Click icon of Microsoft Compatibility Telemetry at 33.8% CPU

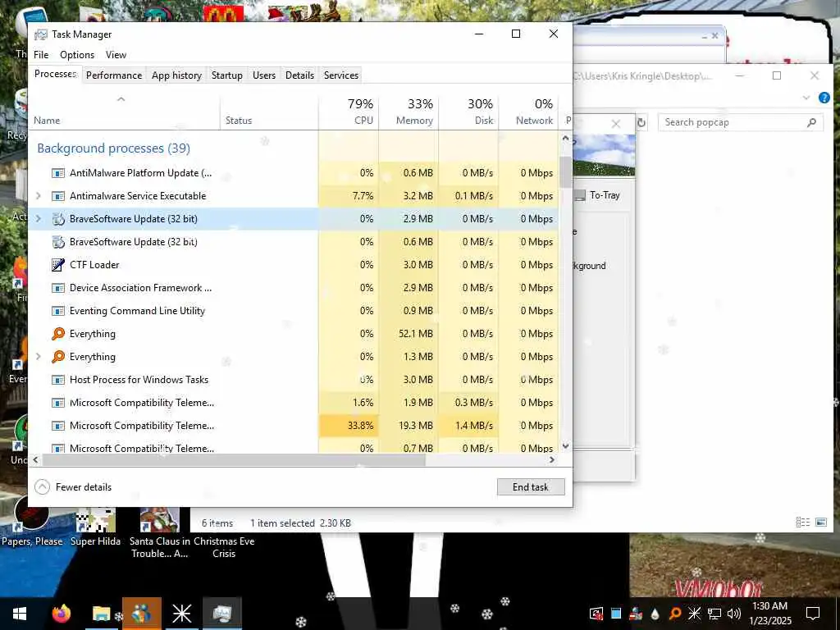(58, 426)
